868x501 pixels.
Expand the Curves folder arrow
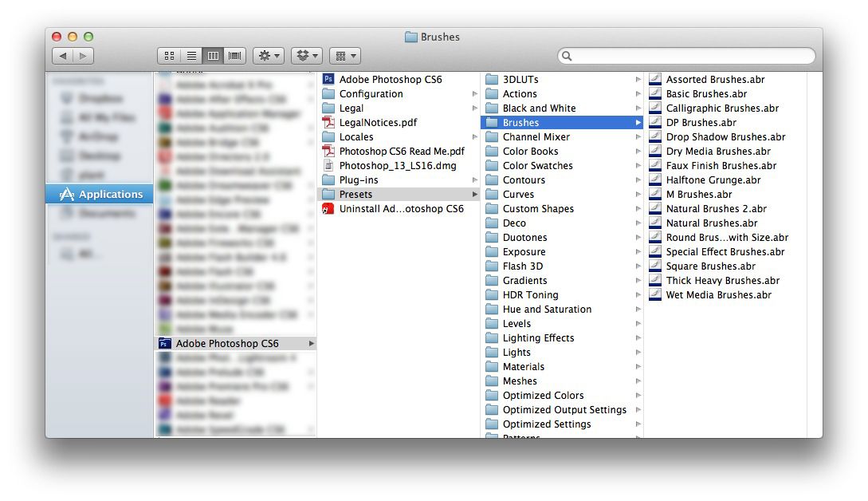tap(638, 195)
